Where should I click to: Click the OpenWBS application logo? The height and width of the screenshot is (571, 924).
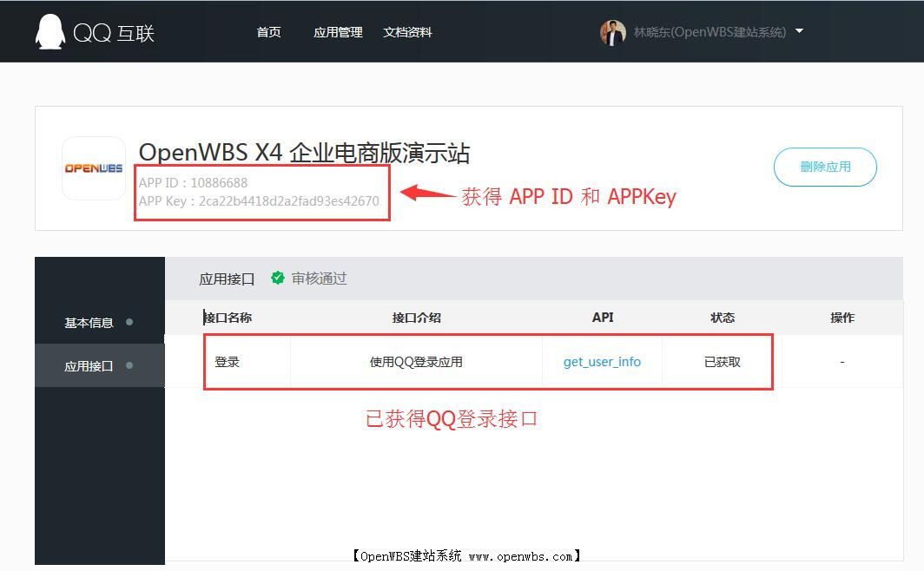pyautogui.click(x=93, y=167)
